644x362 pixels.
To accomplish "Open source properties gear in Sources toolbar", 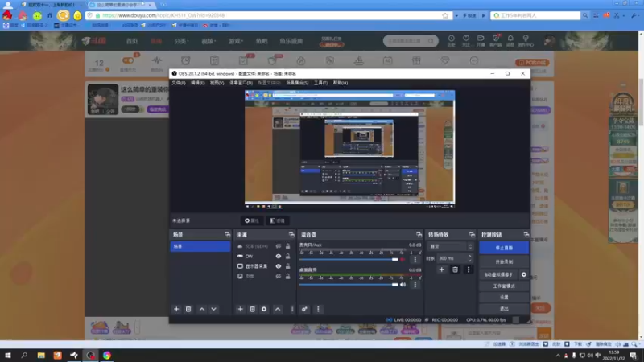I will [x=264, y=309].
